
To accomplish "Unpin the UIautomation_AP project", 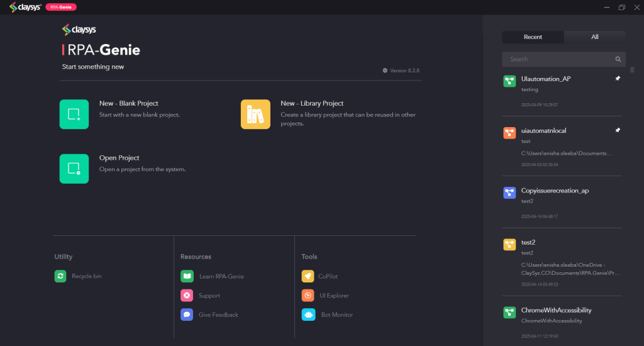I will click(x=618, y=79).
